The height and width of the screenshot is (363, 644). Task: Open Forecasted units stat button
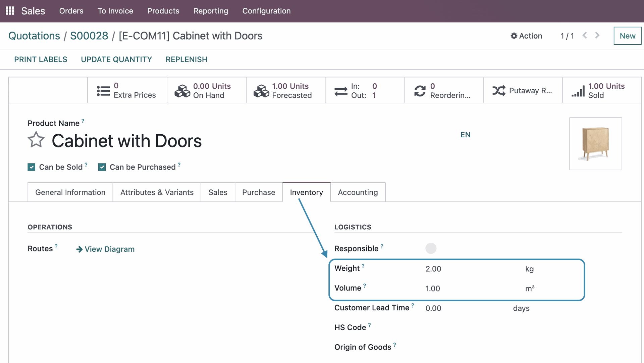[285, 91]
